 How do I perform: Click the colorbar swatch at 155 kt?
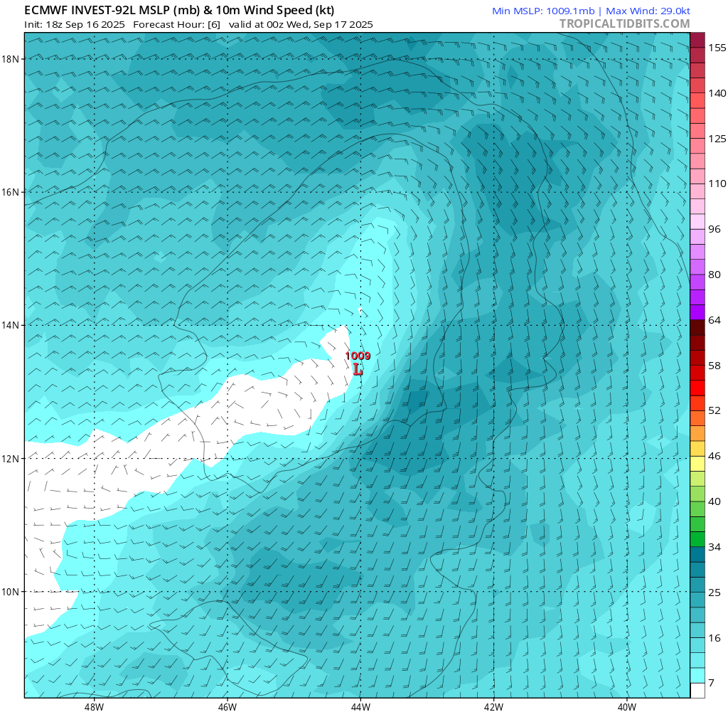[x=697, y=41]
